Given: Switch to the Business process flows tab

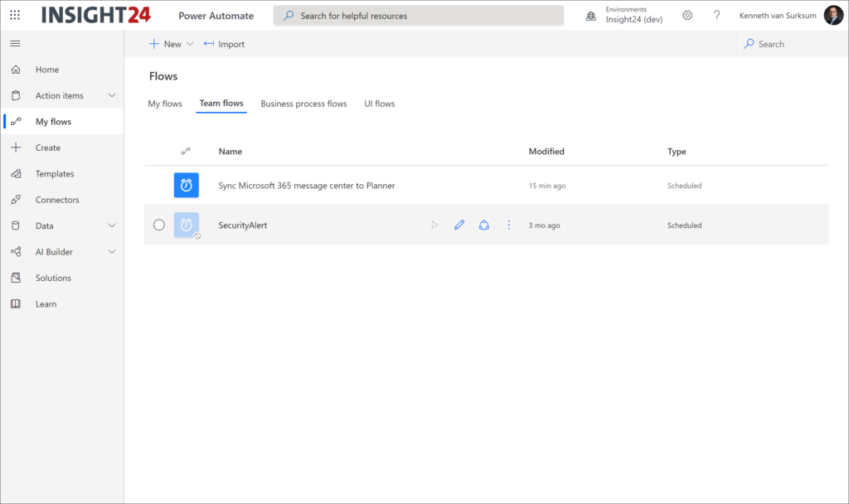Looking at the screenshot, I should click(303, 104).
